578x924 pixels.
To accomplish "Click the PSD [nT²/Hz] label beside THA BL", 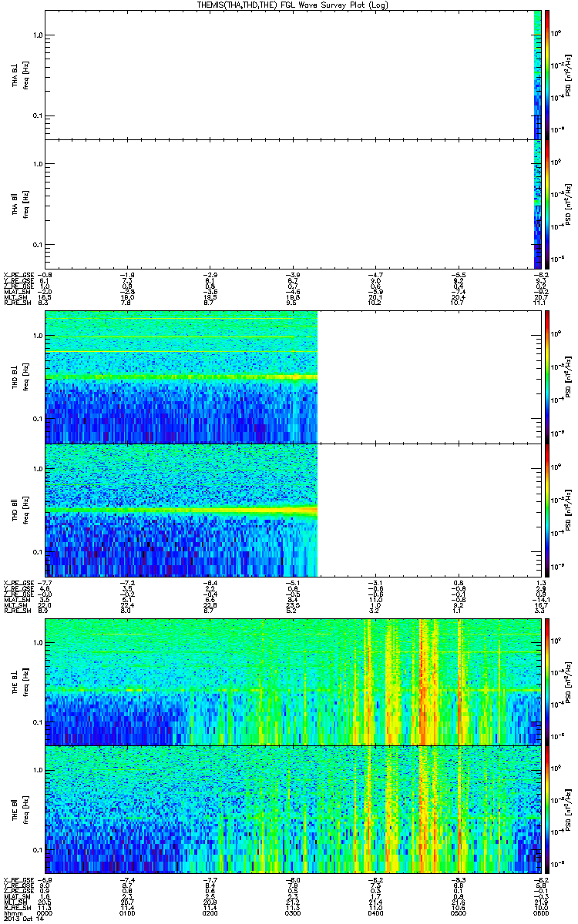I will pos(567,74).
